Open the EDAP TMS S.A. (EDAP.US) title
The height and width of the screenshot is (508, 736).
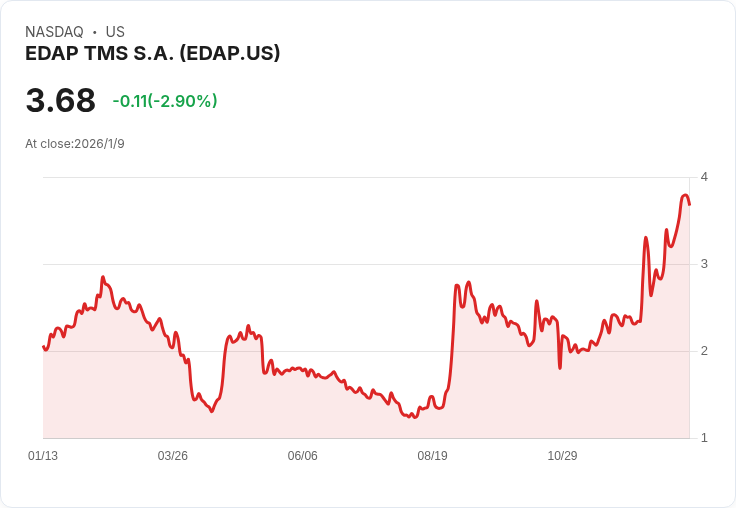point(152,53)
